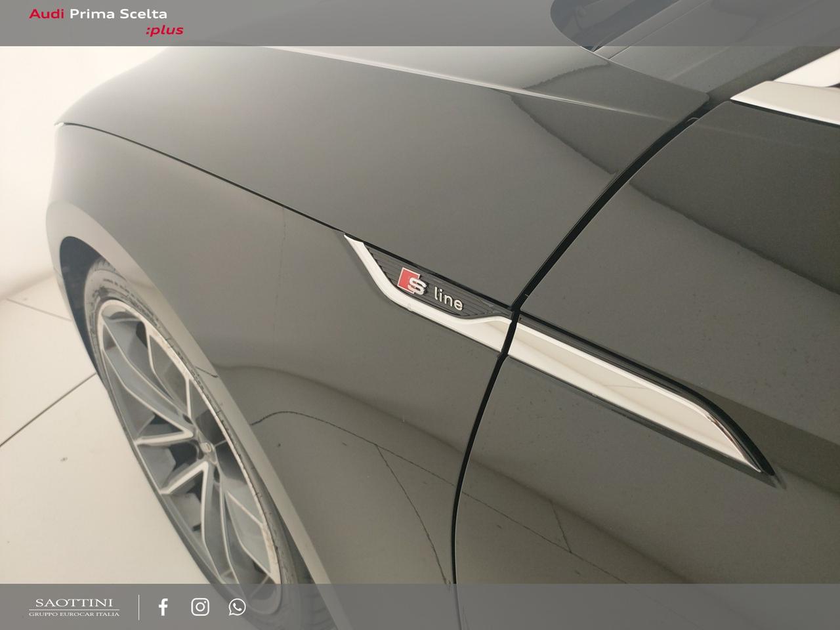Click the wheel center cap
840x630 pixels.
pos(203,448)
